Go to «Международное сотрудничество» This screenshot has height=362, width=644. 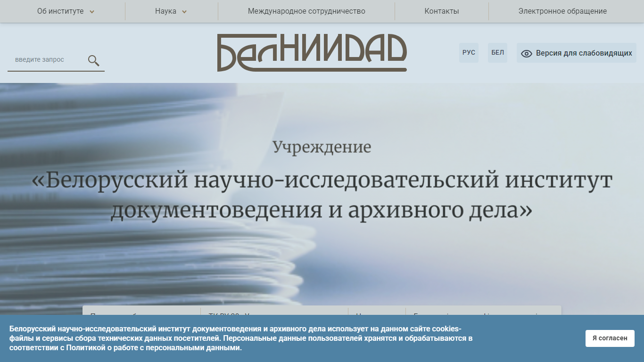[x=306, y=11]
